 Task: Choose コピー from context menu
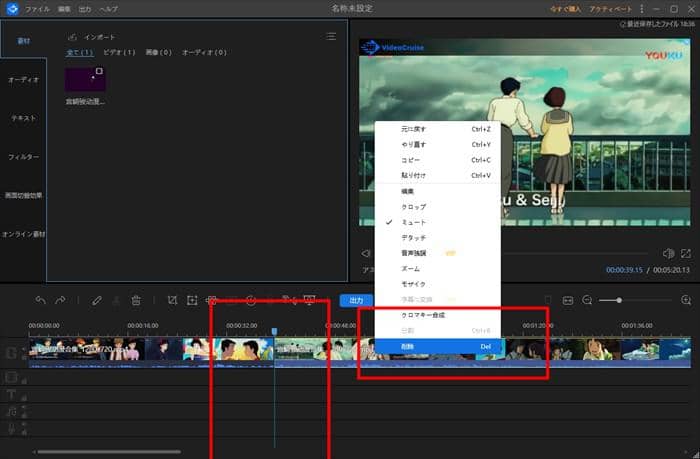coord(438,160)
